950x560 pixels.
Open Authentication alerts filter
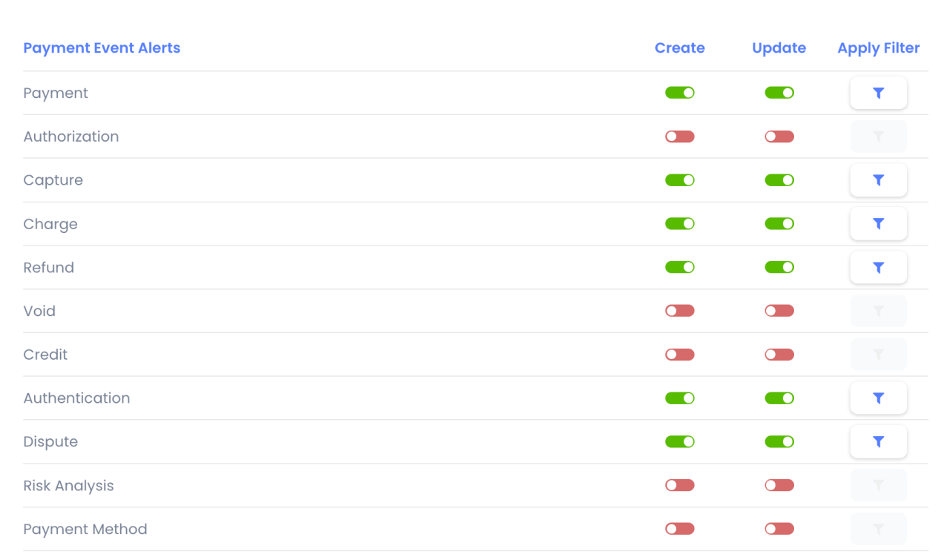(x=878, y=398)
